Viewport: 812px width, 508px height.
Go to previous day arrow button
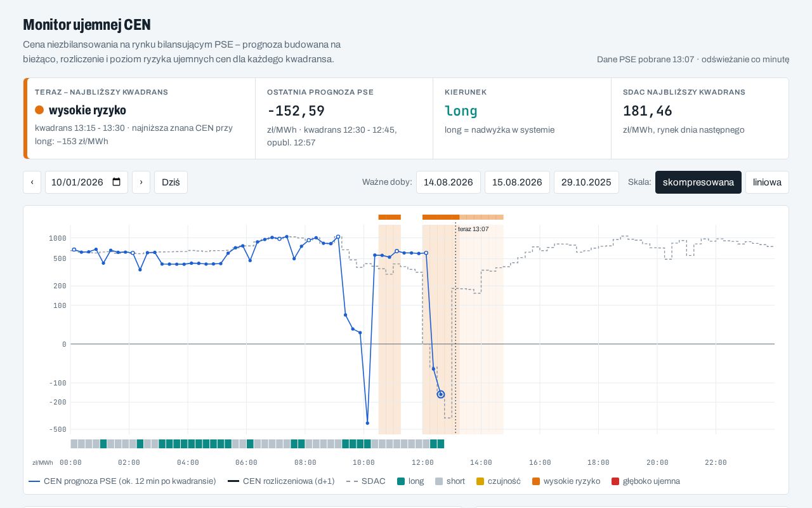(x=32, y=182)
